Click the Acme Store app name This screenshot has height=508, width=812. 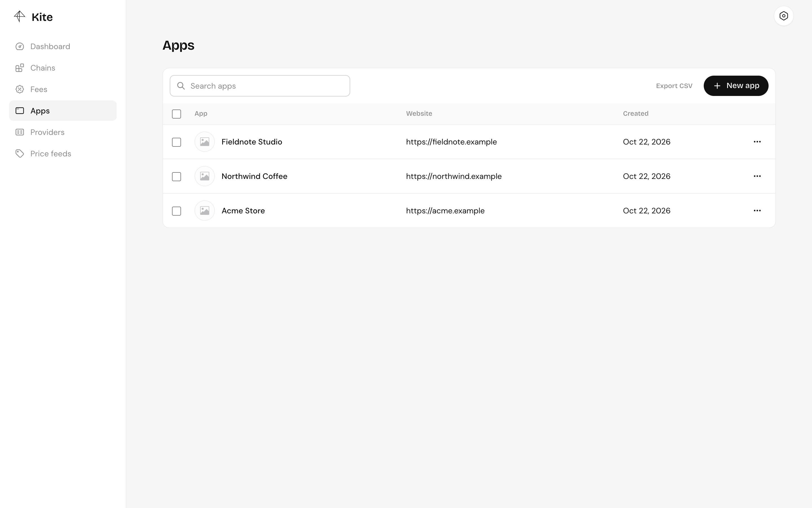[x=243, y=211]
